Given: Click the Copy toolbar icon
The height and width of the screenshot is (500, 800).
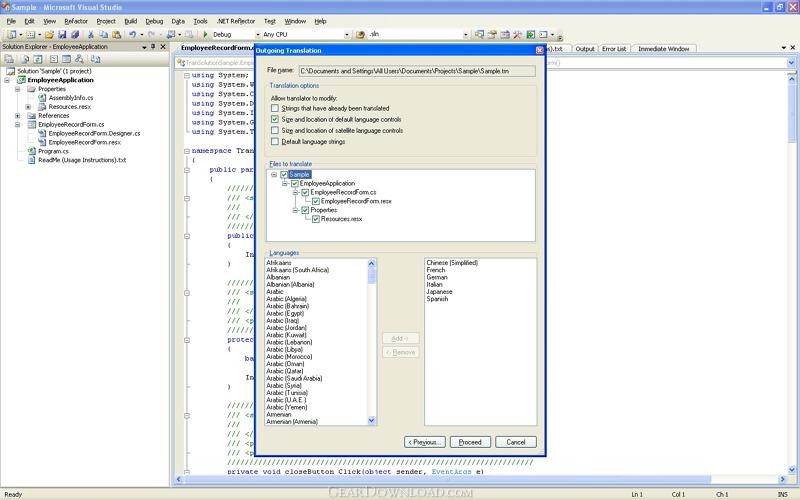Looking at the screenshot, I should [x=104, y=34].
